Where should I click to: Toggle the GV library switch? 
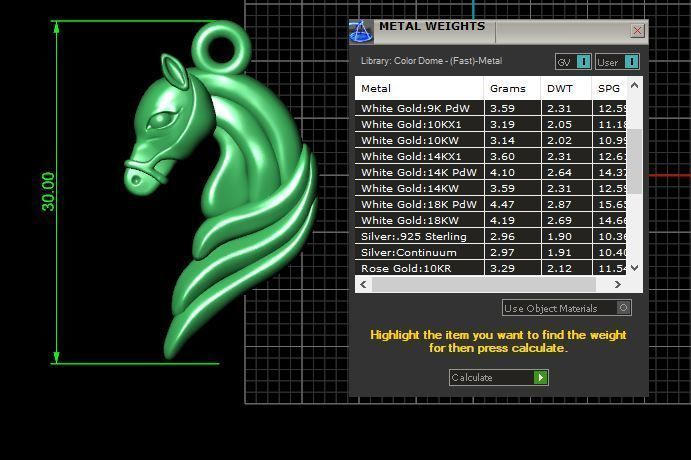(573, 62)
